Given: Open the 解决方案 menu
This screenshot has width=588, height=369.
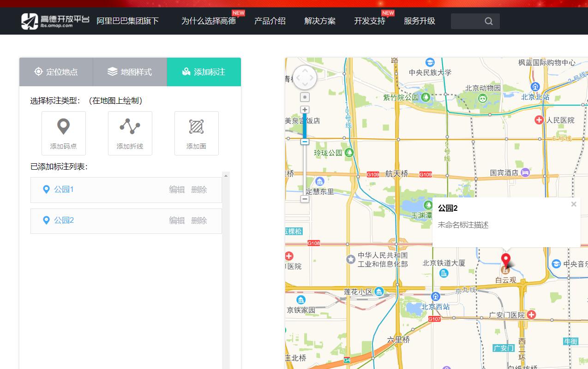Looking at the screenshot, I should [x=320, y=21].
